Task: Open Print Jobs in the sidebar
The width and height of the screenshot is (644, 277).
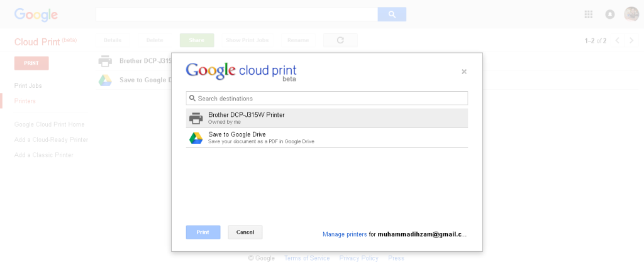Action: 28,86
